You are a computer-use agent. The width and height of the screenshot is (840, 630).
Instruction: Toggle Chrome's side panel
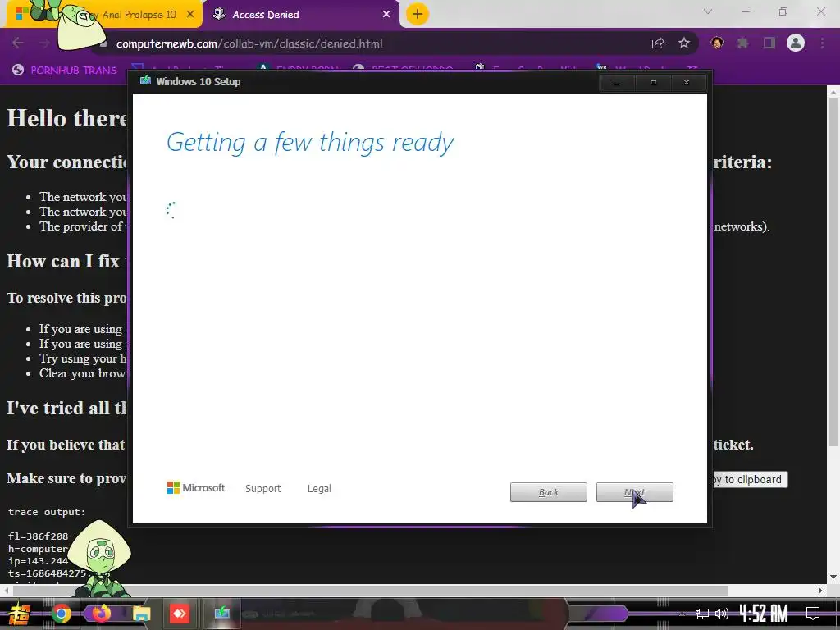coord(769,43)
